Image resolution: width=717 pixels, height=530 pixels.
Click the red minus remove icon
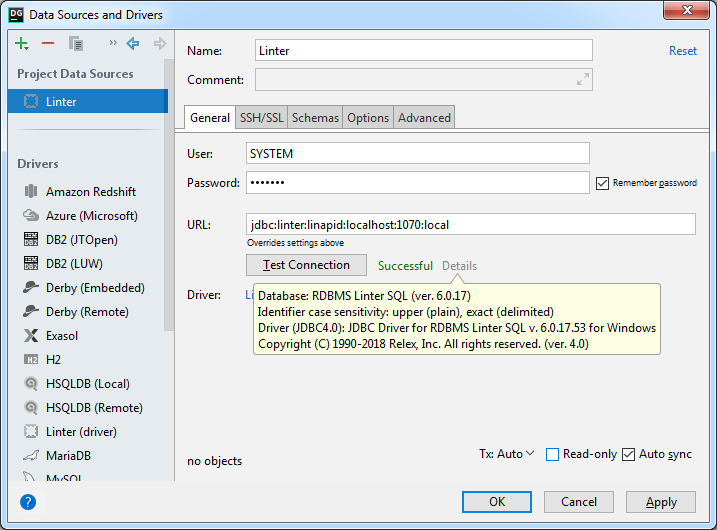pos(48,44)
